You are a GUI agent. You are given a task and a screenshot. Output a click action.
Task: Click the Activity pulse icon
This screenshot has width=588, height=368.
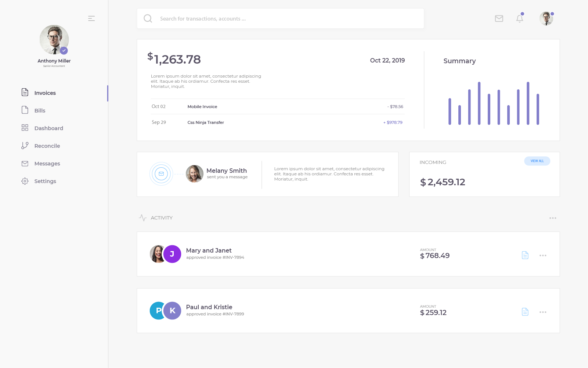tap(143, 218)
